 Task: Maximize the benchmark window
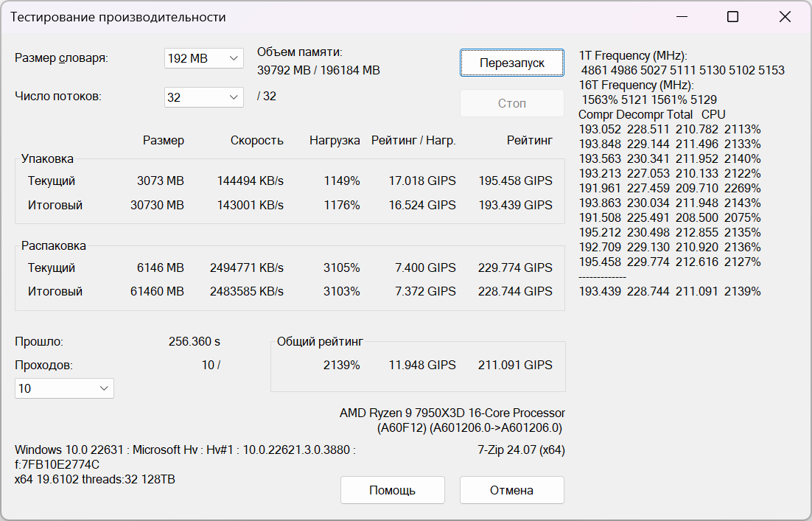pyautogui.click(x=732, y=17)
